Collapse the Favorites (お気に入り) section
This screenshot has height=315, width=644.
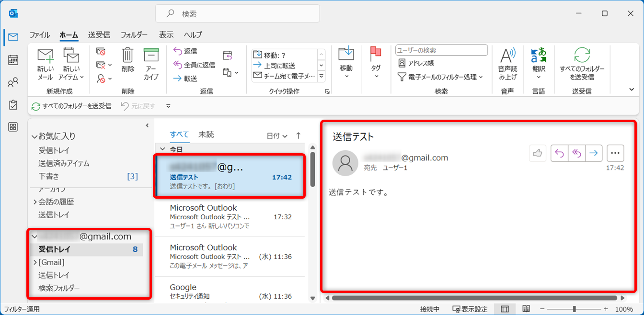pyautogui.click(x=34, y=136)
